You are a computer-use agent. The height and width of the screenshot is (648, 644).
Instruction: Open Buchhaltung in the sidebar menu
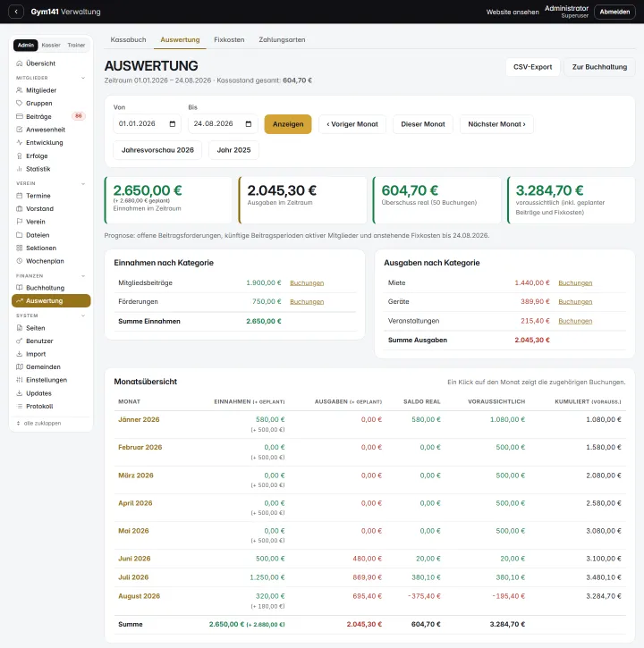(51, 288)
